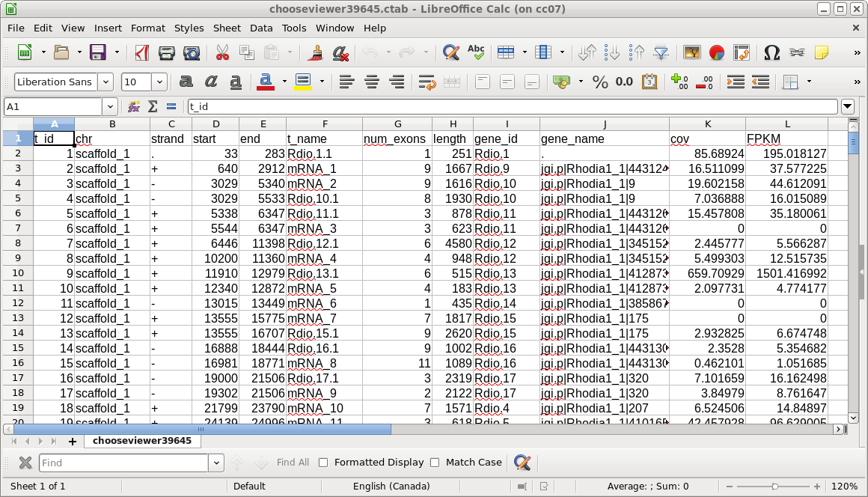Click the Save document icon
868x497 pixels.
(x=97, y=52)
